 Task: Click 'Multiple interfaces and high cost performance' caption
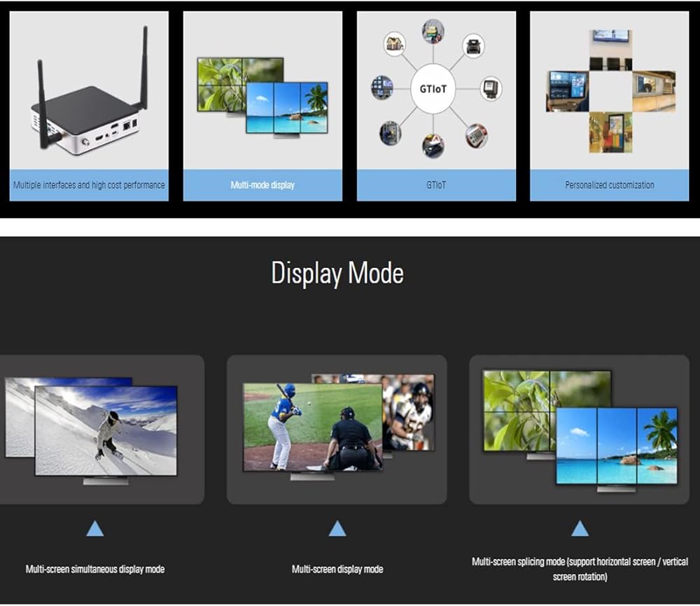(89, 185)
